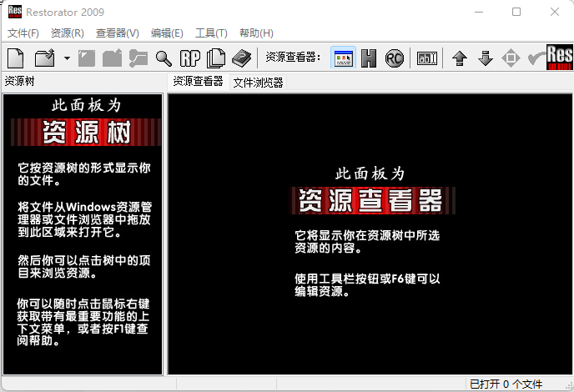Screen dimensions: 574x392
Task: Click the grayed Save As folder icon
Action: [112, 58]
